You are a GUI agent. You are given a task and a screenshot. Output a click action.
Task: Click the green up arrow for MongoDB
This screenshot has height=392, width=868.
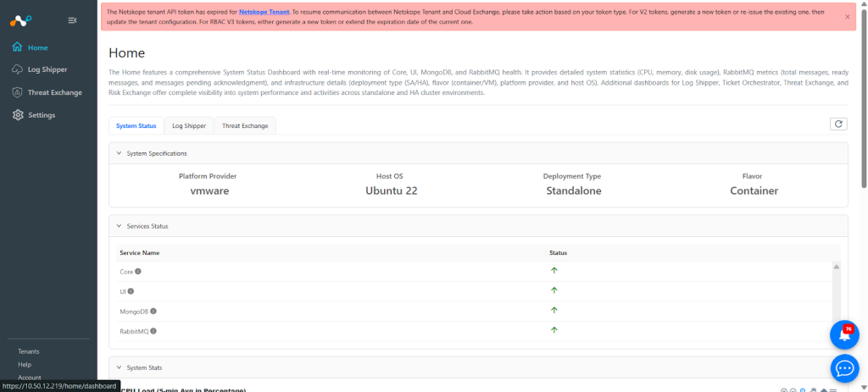click(x=554, y=310)
